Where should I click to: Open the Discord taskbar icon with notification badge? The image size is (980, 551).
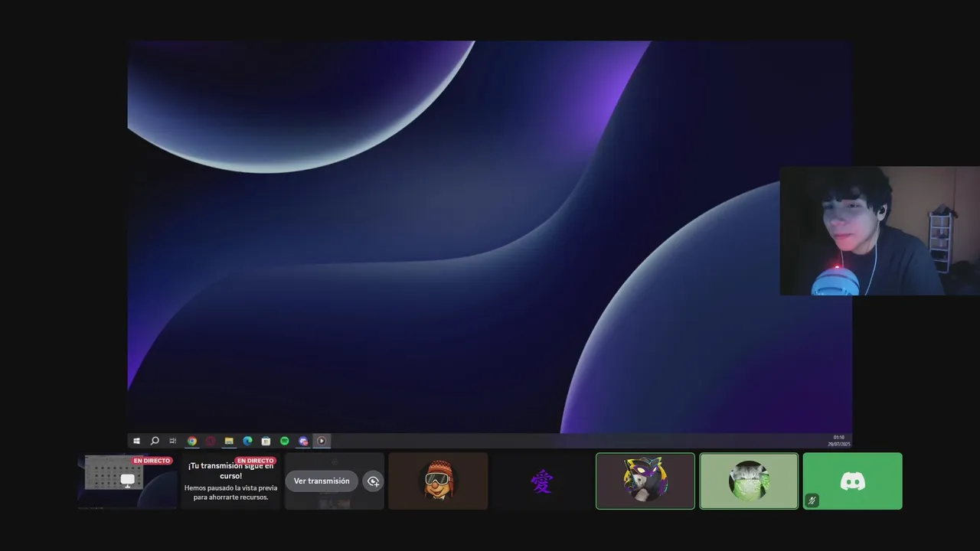[x=303, y=441]
